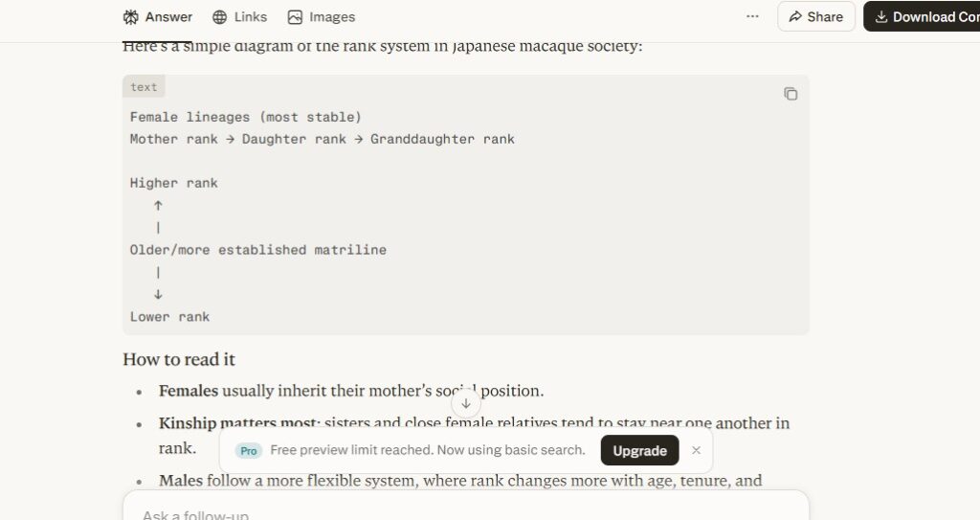Click the bold 'Females' bullet text

point(189,391)
